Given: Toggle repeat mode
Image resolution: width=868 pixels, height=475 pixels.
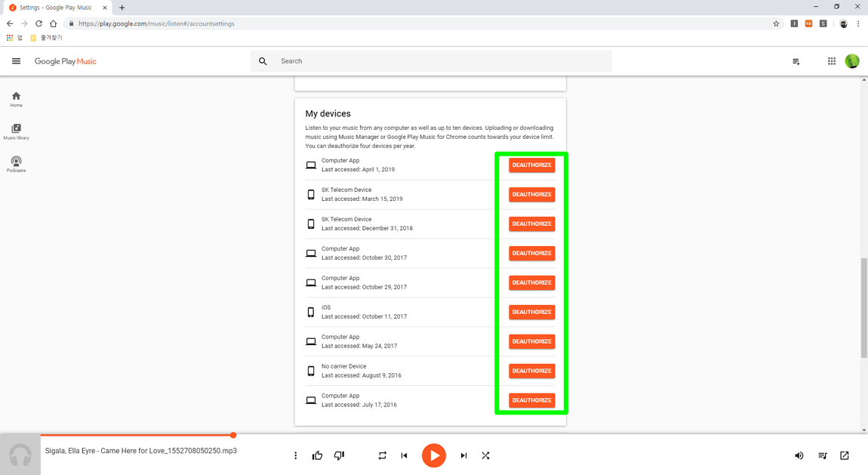Looking at the screenshot, I should 383,455.
